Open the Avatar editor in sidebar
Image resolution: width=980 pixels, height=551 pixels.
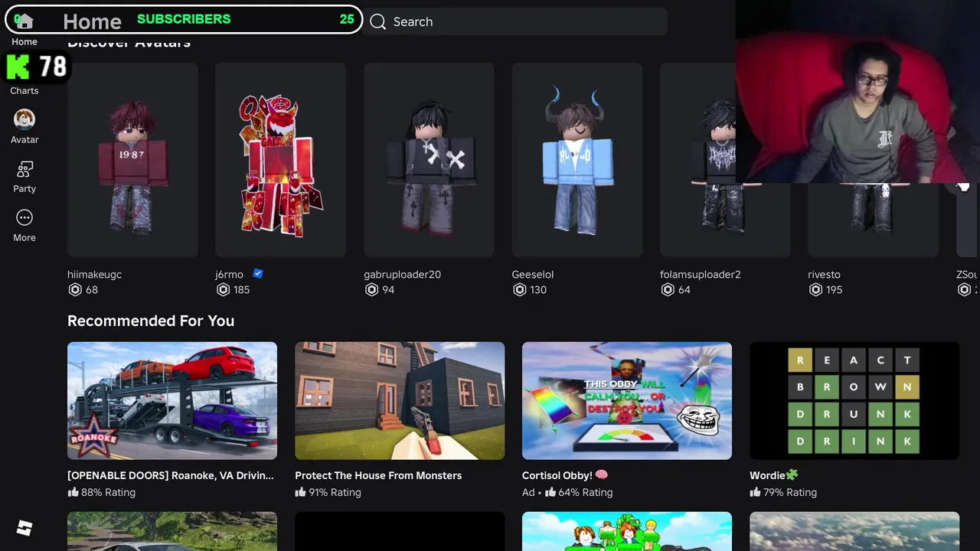(x=24, y=126)
